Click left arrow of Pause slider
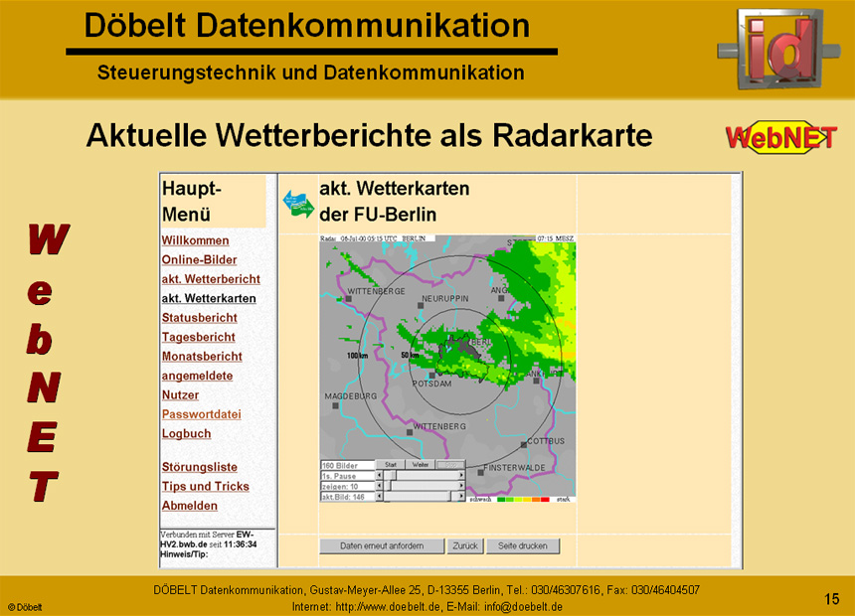The width and height of the screenshot is (855, 616). click(x=380, y=476)
